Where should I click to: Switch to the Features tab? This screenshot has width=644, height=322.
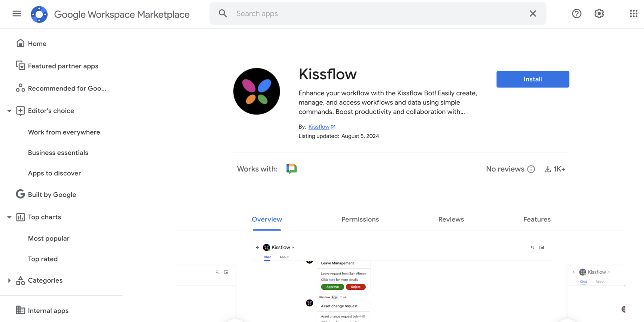537,220
